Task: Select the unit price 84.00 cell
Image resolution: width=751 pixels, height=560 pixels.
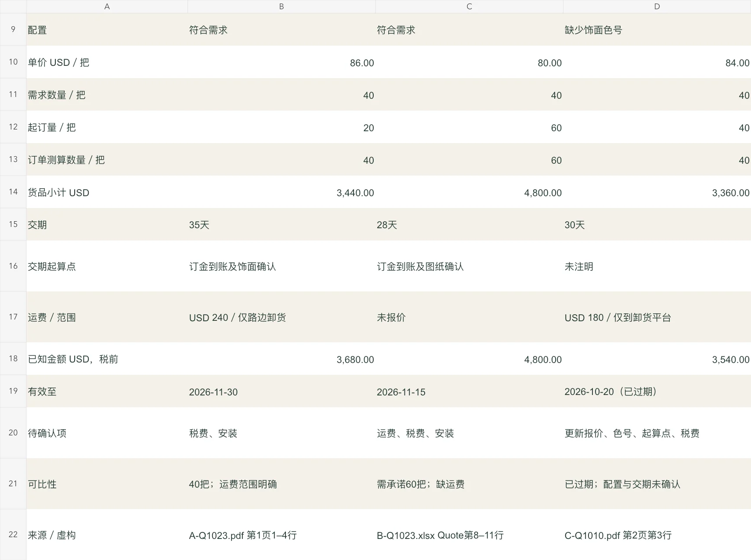Action: point(657,62)
